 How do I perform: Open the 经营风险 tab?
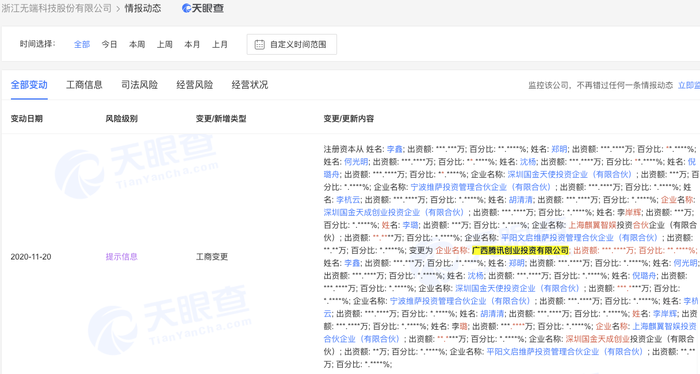tap(195, 85)
